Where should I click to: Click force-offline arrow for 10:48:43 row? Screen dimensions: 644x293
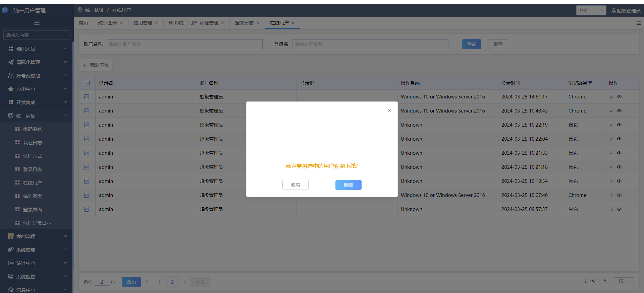click(x=611, y=111)
